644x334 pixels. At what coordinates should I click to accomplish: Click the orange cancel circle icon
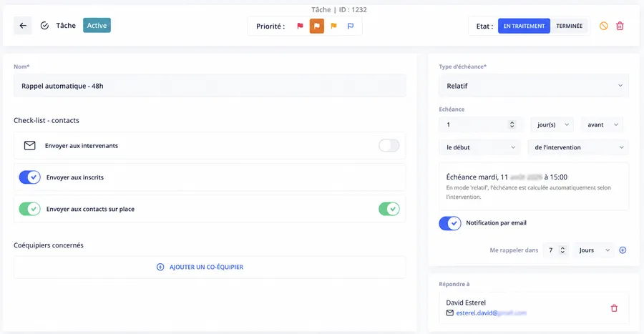[603, 26]
